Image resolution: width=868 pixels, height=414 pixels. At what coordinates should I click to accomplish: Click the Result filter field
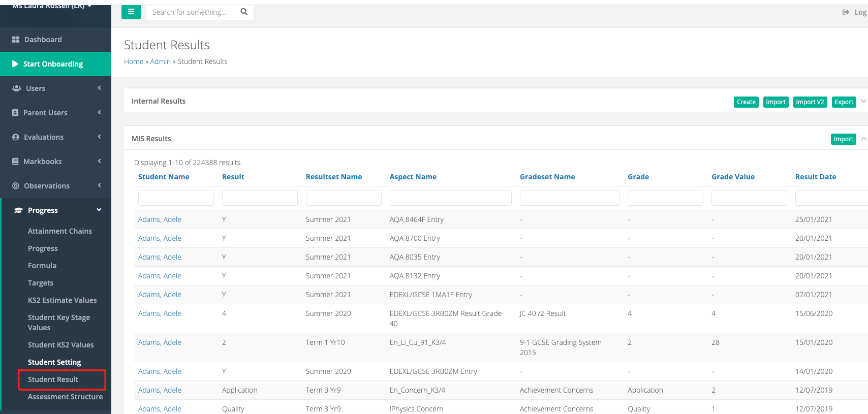260,198
